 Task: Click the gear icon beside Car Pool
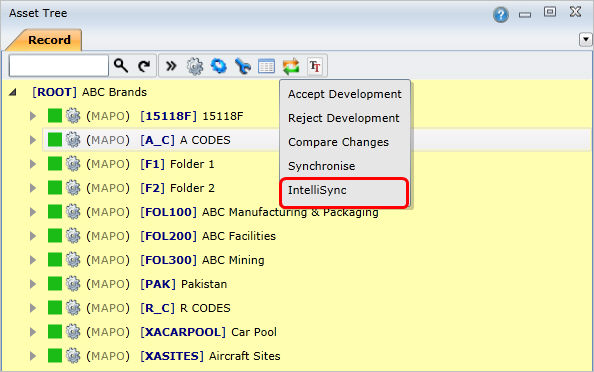[x=73, y=332]
